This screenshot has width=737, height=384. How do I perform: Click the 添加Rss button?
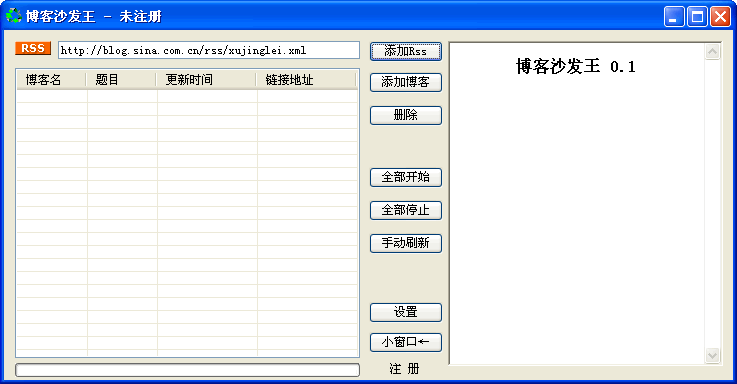tap(406, 51)
